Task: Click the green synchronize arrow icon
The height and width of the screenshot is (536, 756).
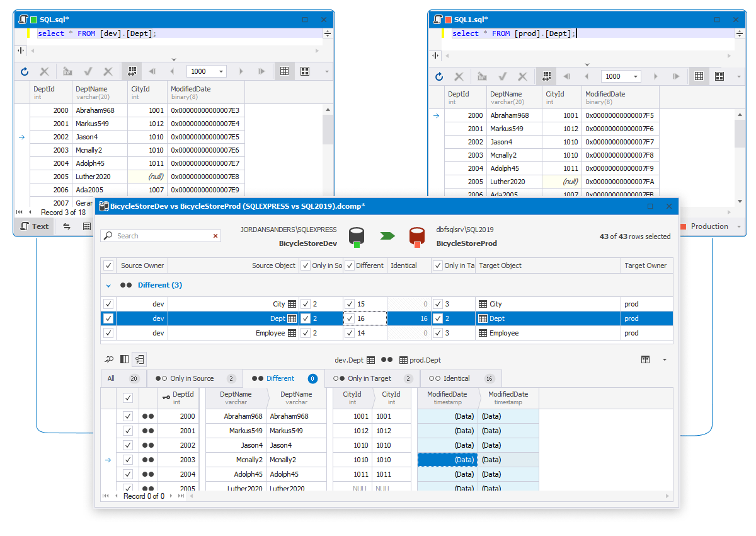Action: 387,236
